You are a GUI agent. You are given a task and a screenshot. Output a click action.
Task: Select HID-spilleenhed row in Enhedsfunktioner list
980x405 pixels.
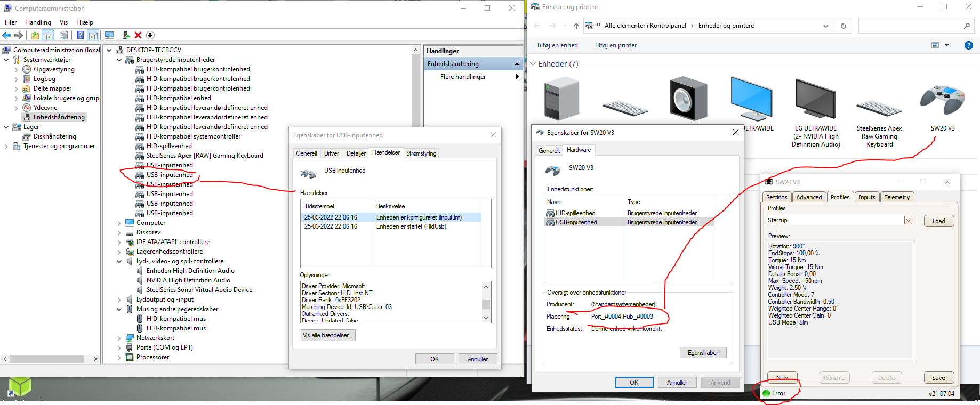tap(629, 213)
